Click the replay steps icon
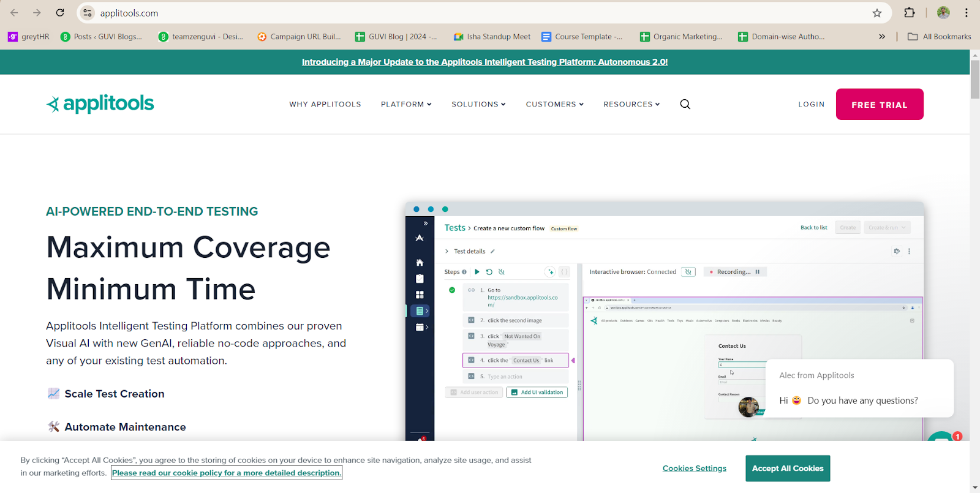980x493 pixels. [489, 272]
